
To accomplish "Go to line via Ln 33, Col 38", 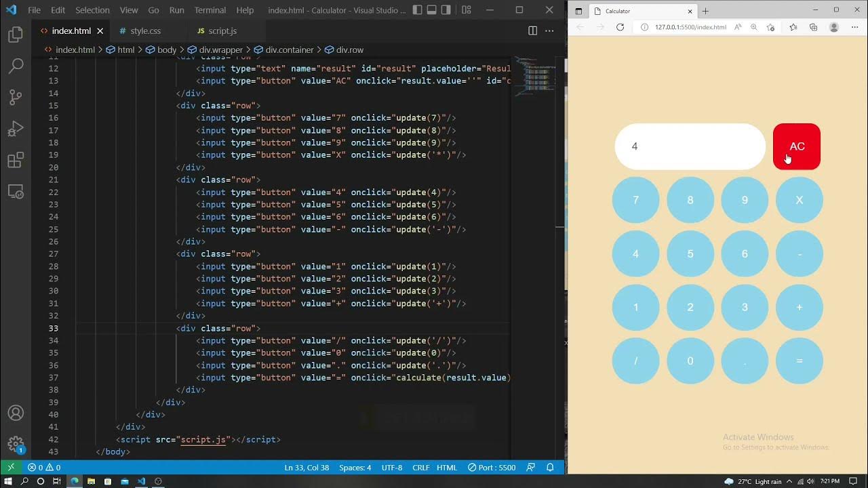I will [307, 467].
